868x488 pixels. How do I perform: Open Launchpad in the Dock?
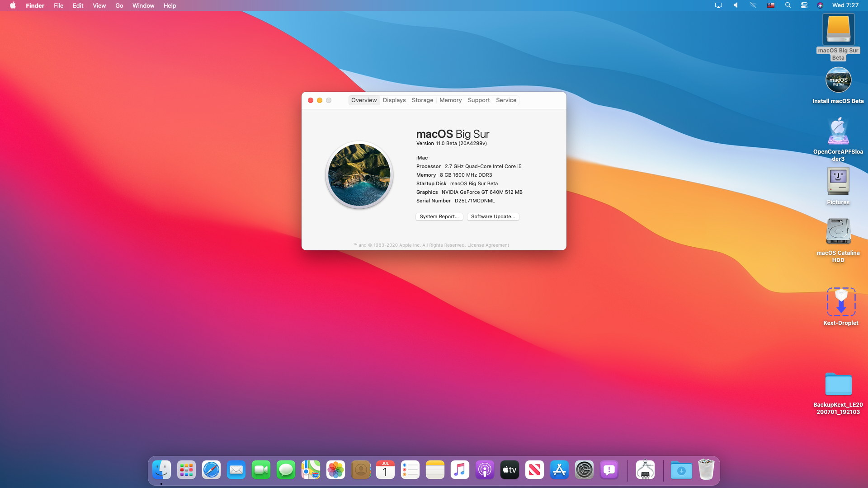click(186, 470)
